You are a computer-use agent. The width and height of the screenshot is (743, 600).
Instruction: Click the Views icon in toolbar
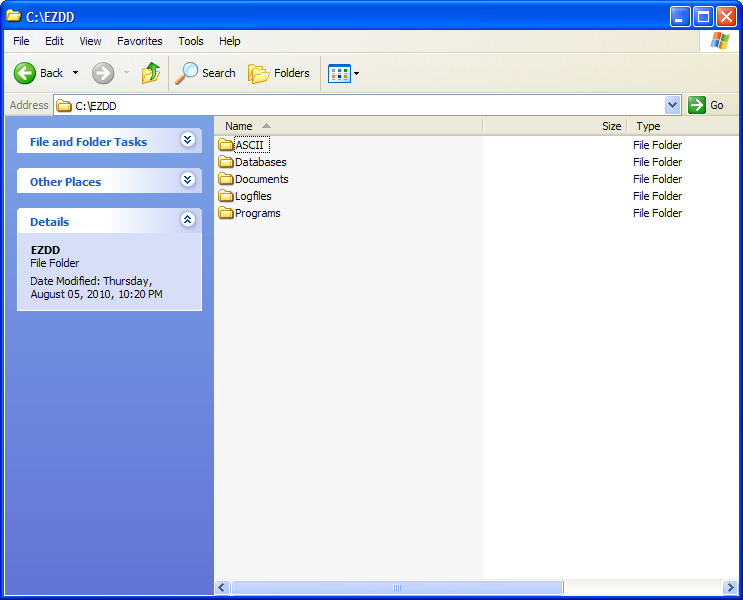(x=339, y=73)
